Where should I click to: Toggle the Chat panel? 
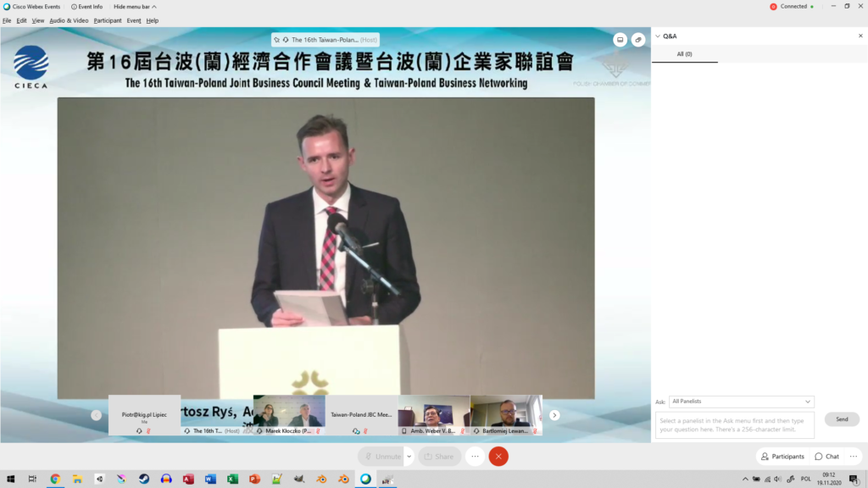coord(826,457)
